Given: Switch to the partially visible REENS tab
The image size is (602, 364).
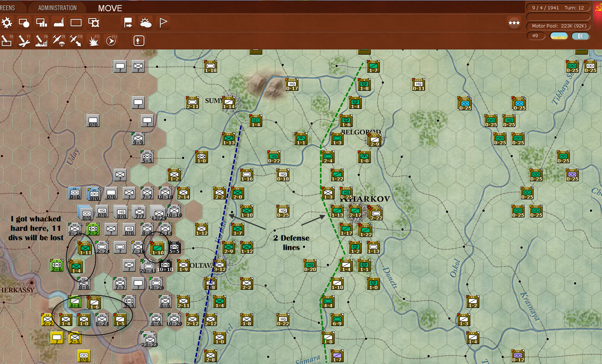Looking at the screenshot, I should 9,8.
